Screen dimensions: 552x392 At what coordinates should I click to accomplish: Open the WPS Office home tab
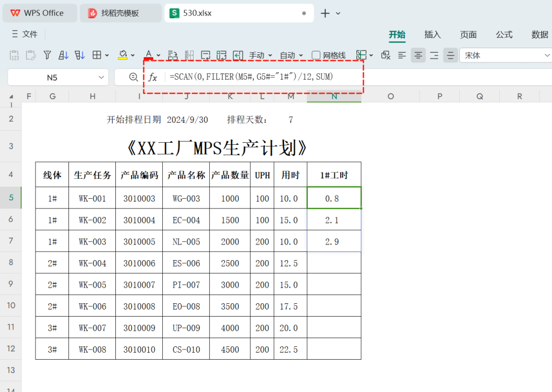(x=40, y=13)
